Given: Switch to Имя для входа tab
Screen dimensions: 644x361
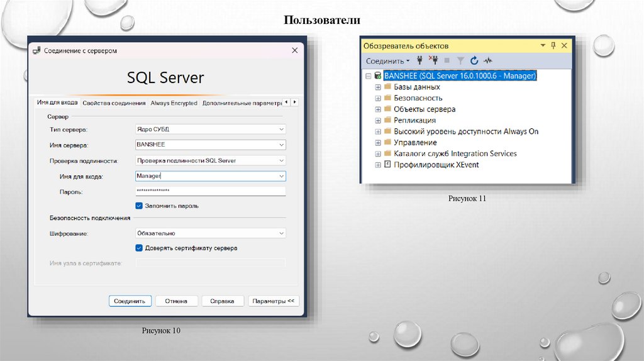Looking at the screenshot, I should 57,103.
